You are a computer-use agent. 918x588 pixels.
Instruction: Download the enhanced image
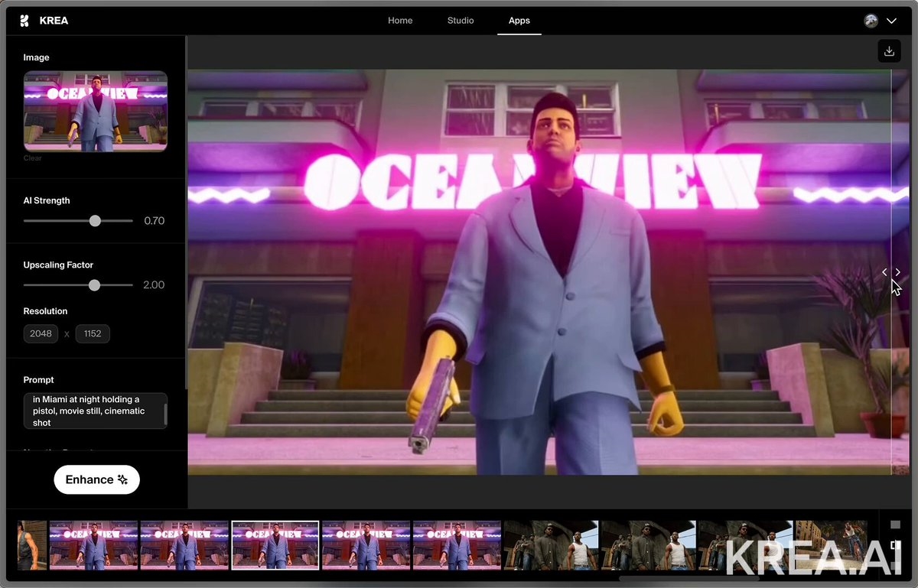[889, 51]
